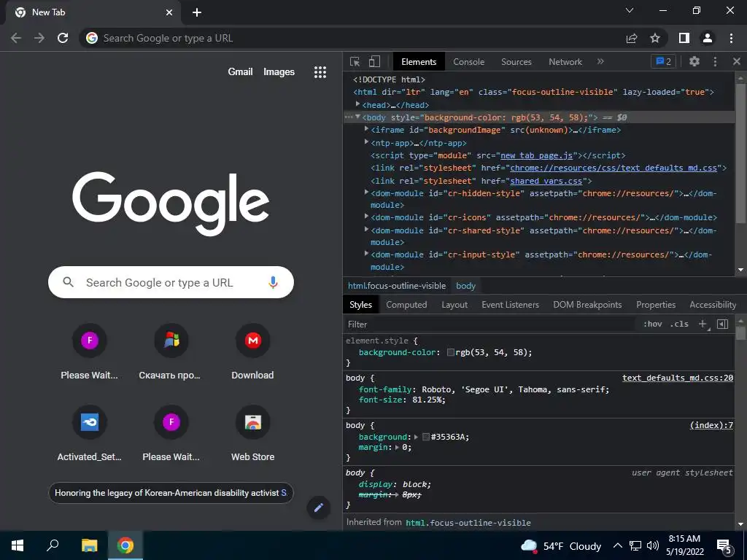Bookmark this tab with star icon
The width and height of the screenshot is (747, 560).
[x=655, y=38]
